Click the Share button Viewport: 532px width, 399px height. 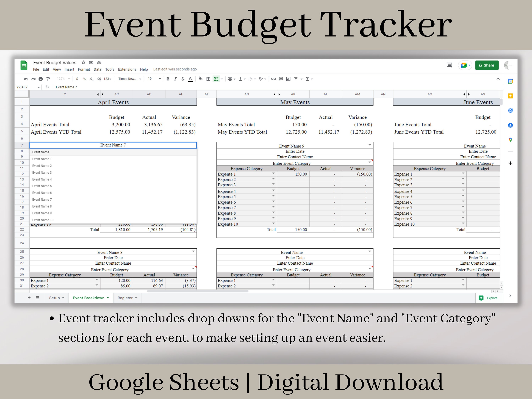click(x=487, y=65)
